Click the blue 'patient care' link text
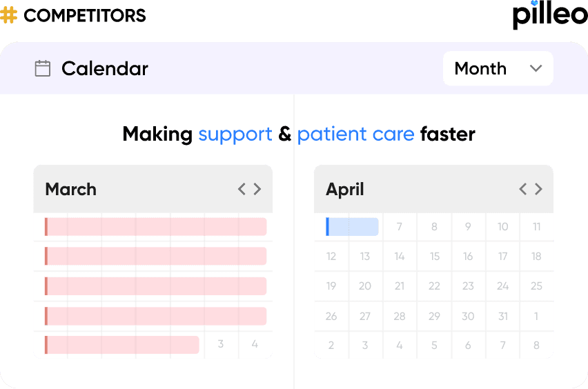This screenshot has height=389, width=588. pos(356,134)
